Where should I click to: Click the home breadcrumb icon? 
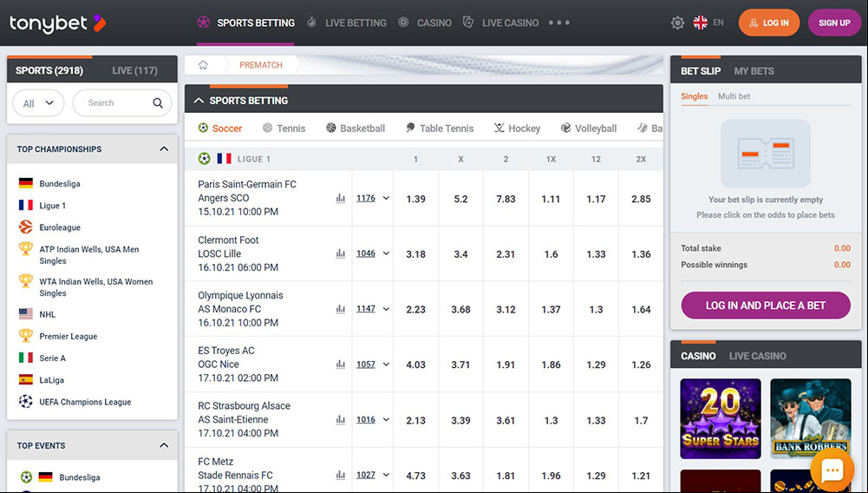[203, 65]
